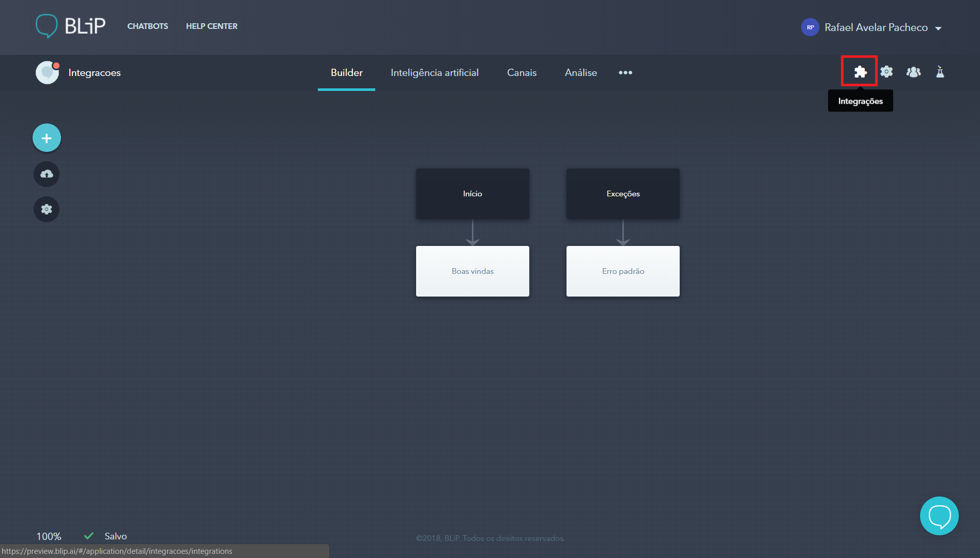This screenshot has width=980, height=558.
Task: Open the bot settings gear icon
Action: (886, 72)
